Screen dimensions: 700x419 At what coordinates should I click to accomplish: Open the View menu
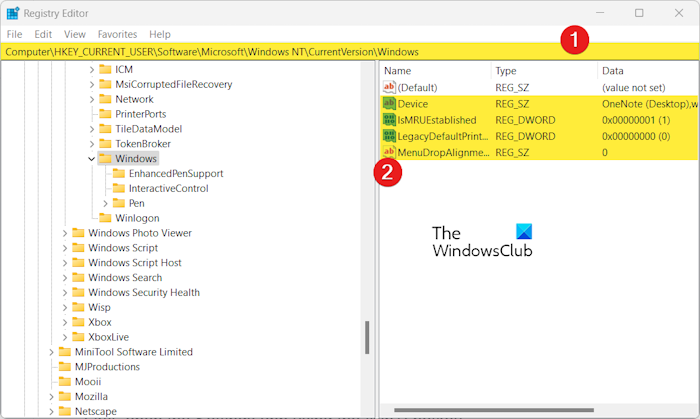click(75, 34)
